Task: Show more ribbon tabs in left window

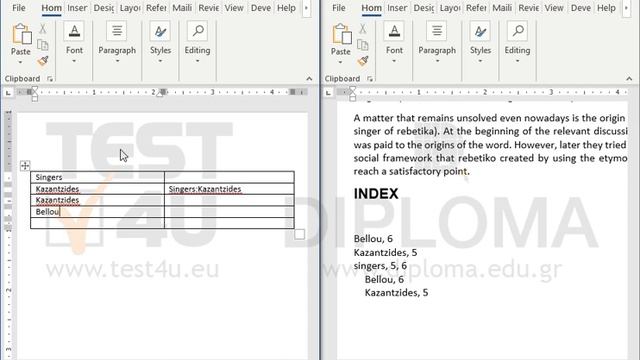Action: 306,8
